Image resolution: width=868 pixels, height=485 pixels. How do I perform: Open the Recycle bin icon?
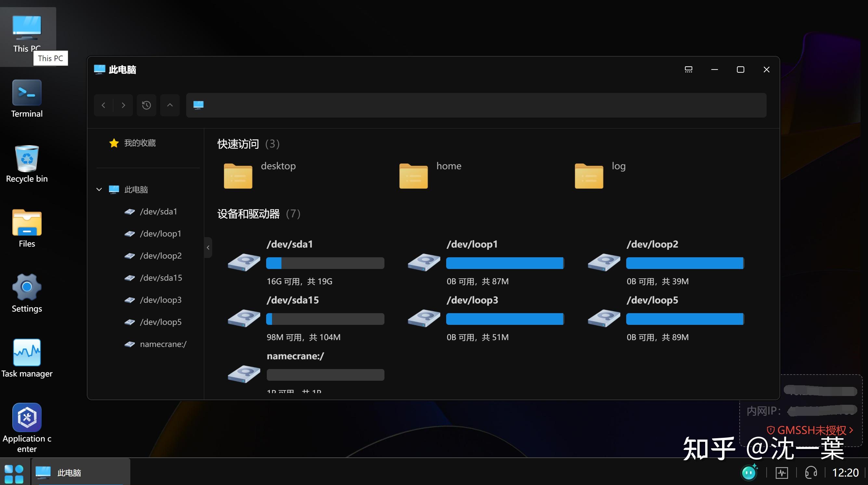[x=27, y=159]
